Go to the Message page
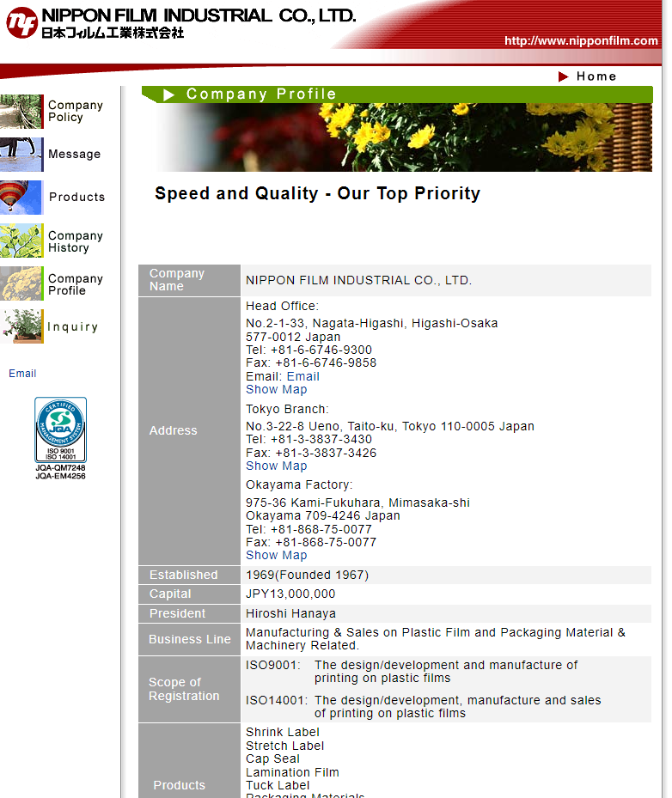The width and height of the screenshot is (672, 798). [75, 155]
